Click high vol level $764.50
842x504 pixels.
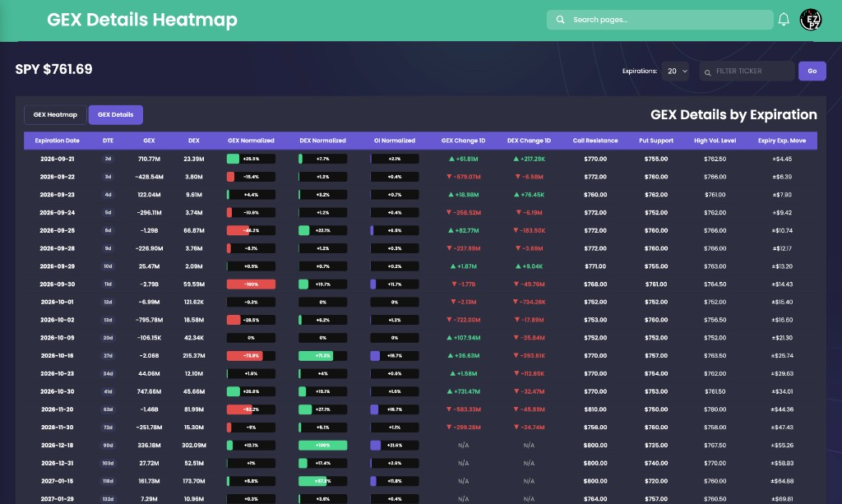tap(715, 284)
